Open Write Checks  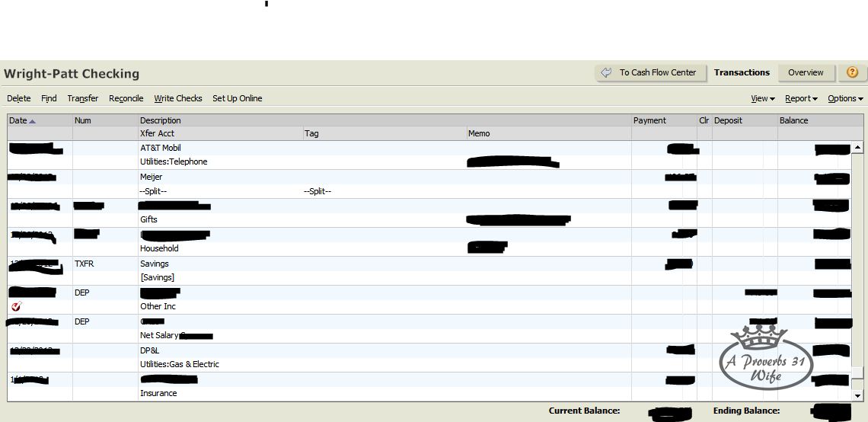pos(177,98)
